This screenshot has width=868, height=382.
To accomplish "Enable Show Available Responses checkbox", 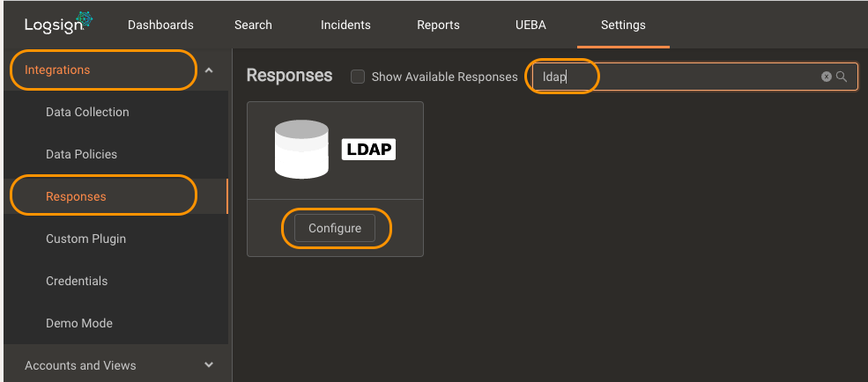I will pyautogui.click(x=358, y=77).
